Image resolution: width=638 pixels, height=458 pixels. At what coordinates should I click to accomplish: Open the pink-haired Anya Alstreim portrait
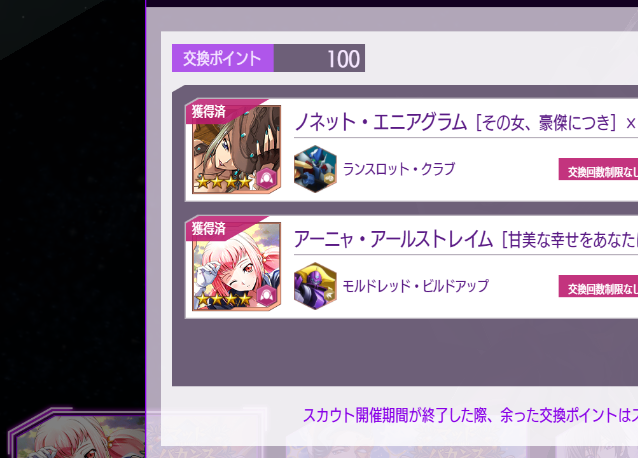(236, 266)
